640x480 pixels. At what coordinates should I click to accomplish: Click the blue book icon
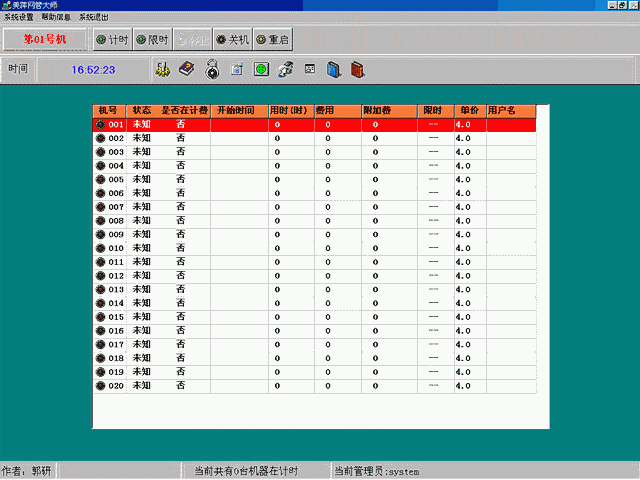tap(334, 70)
